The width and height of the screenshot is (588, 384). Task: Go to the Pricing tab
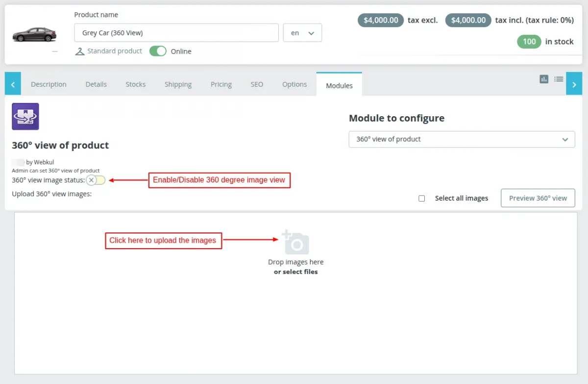(x=221, y=84)
